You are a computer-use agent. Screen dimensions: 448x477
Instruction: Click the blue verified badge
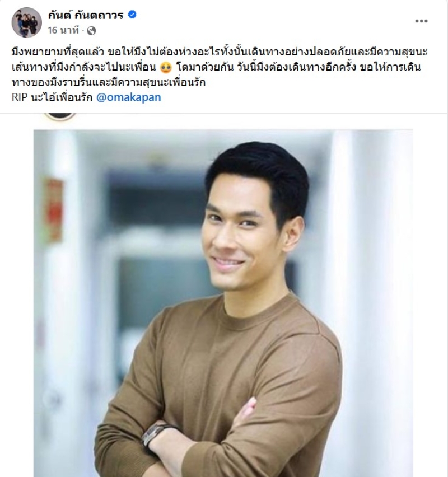click(x=132, y=15)
